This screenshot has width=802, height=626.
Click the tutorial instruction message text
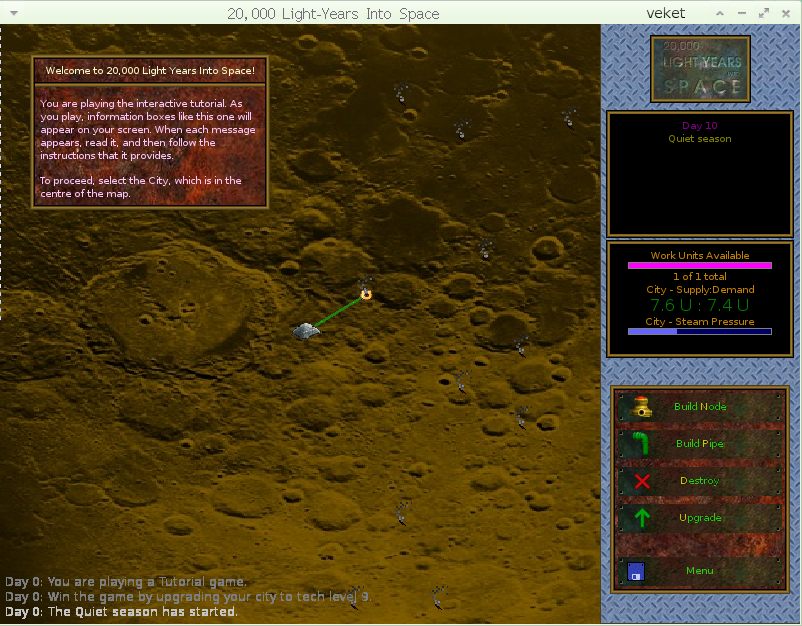(x=148, y=148)
